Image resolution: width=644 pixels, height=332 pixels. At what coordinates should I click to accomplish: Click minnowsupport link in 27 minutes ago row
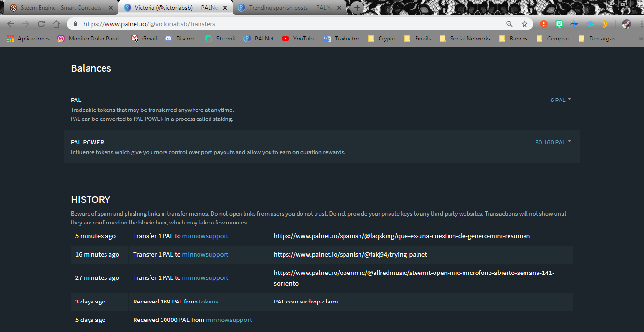coord(205,278)
